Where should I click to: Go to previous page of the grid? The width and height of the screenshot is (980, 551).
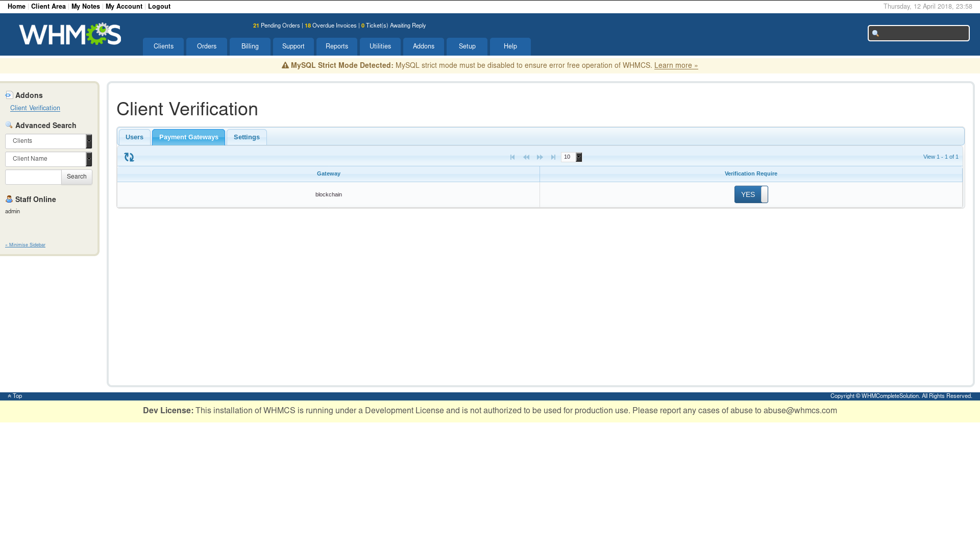tap(526, 157)
